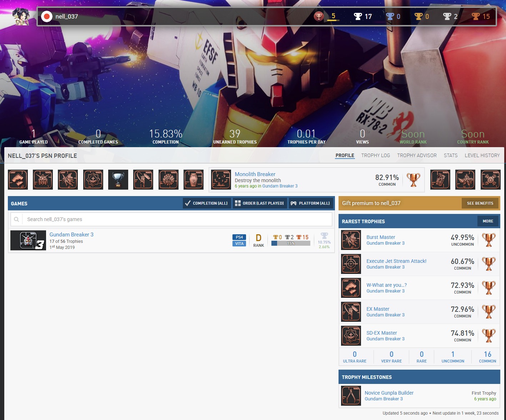Click platinum trophy icon above 10.75%
Viewport: 506px width, 420px height.
(324, 236)
